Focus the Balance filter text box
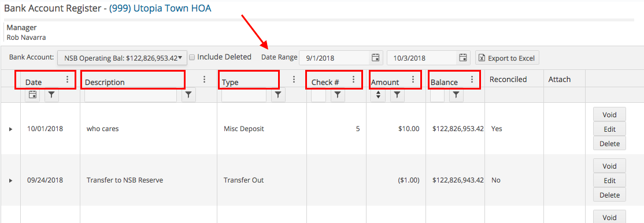 [437, 95]
